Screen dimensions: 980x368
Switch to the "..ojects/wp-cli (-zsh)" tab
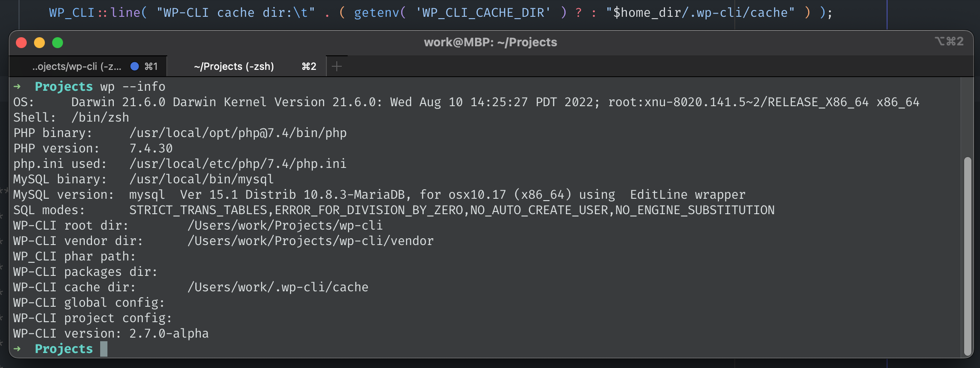pyautogui.click(x=77, y=66)
